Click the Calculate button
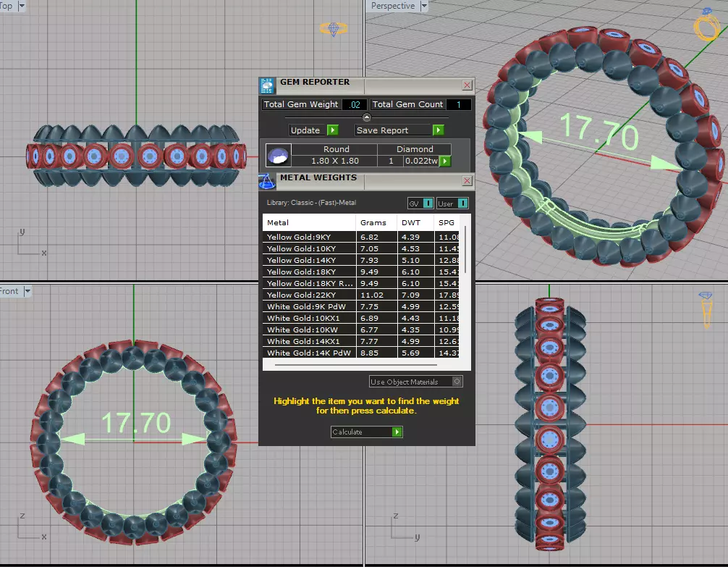The image size is (728, 567). [x=367, y=432]
